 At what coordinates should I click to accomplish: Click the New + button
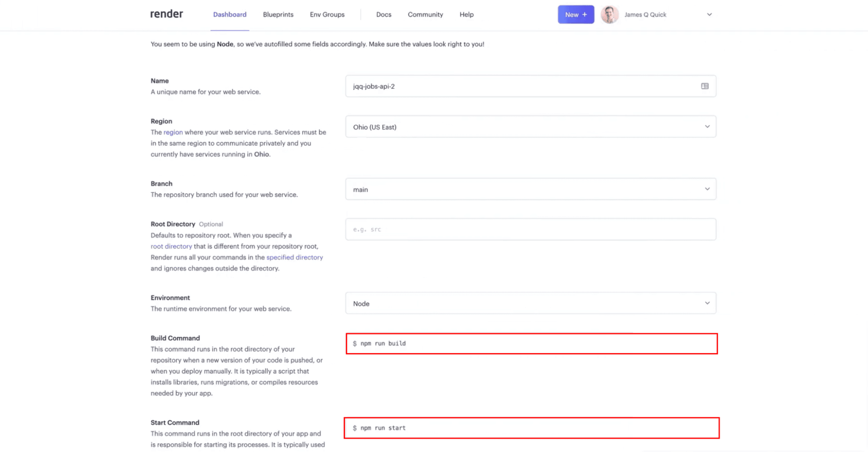576,14
